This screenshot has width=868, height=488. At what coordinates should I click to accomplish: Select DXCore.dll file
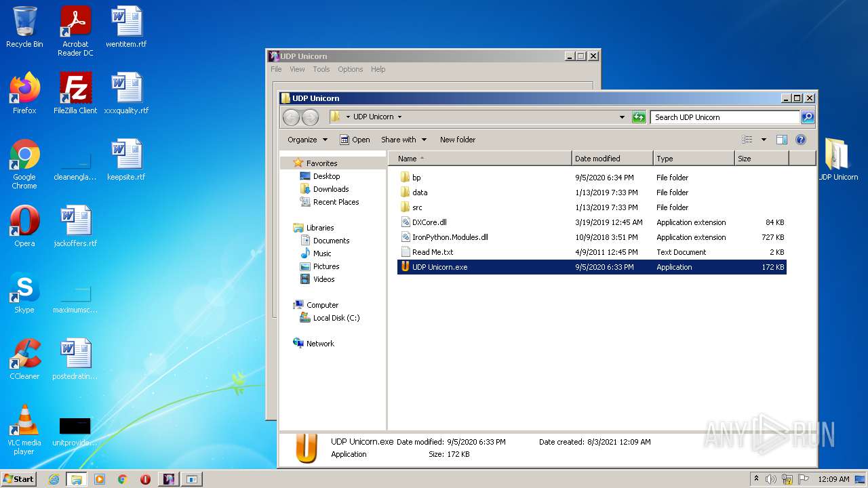[x=429, y=222]
